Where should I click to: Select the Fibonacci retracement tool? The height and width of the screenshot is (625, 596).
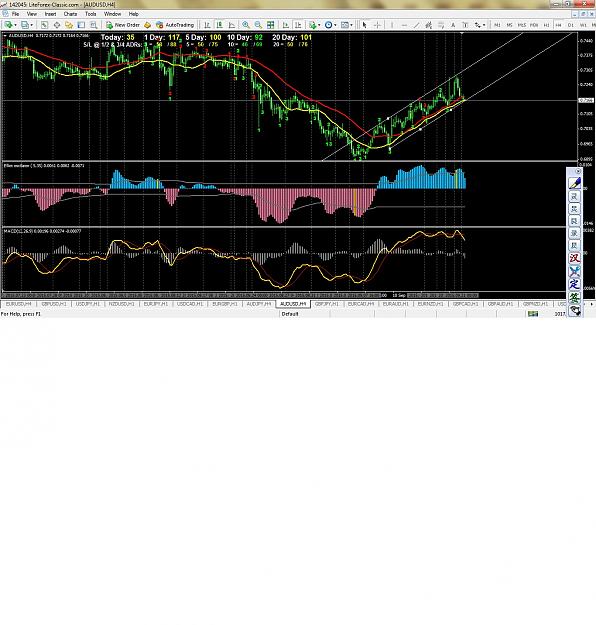point(441,25)
